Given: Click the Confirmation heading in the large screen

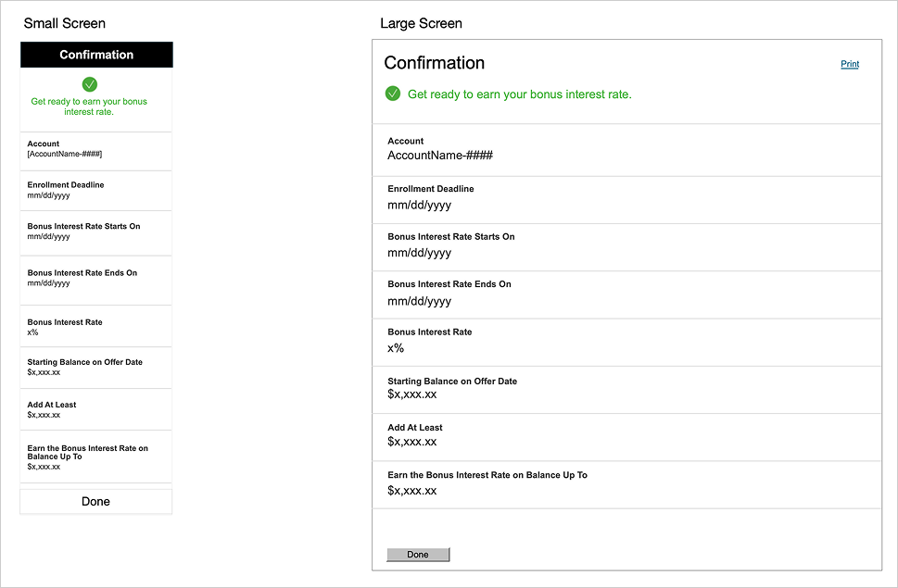Looking at the screenshot, I should click(434, 63).
